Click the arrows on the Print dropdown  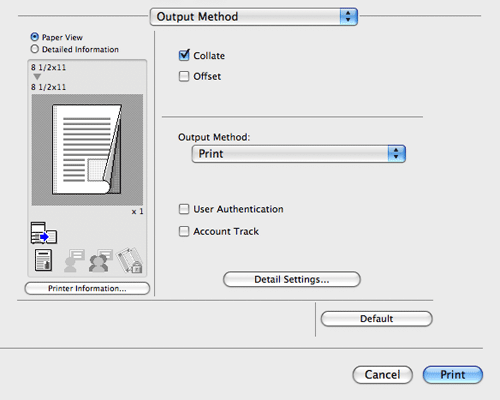[x=396, y=154]
